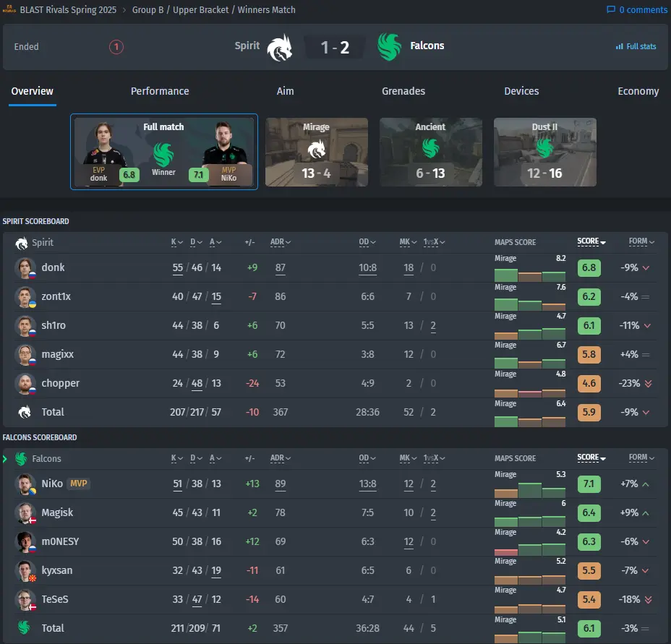Viewport: 671px width, 644px height.
Task: Sort Spirit scoreboard by MK
Action: (409, 242)
